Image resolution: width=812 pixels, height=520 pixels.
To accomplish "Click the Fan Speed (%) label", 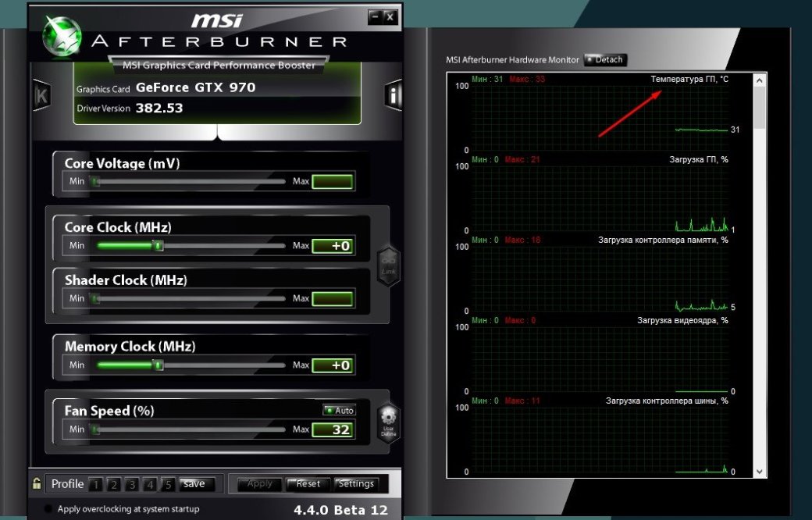I will pyautogui.click(x=109, y=411).
